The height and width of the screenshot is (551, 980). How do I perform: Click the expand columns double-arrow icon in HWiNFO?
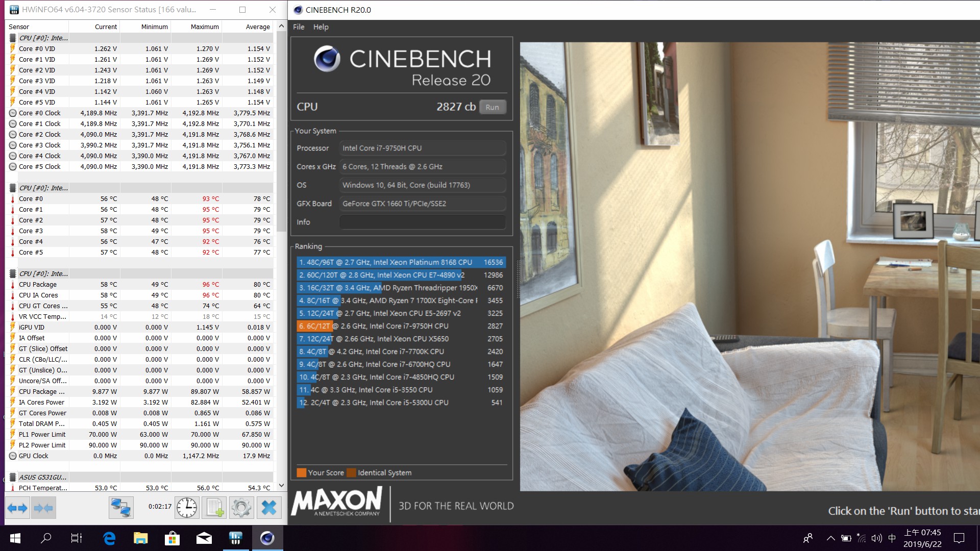click(17, 508)
